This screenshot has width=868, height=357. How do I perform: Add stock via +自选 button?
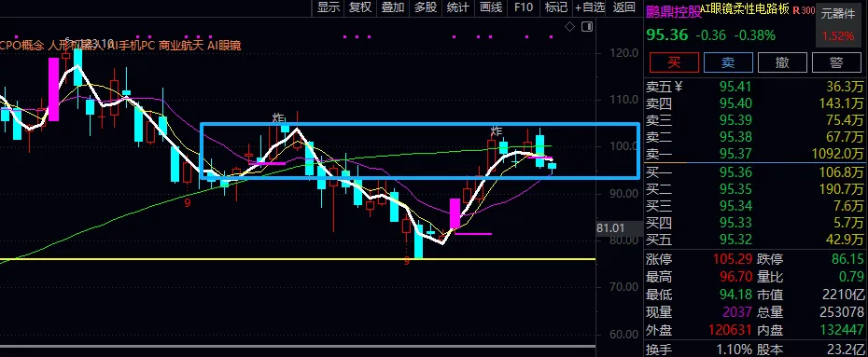tap(590, 7)
